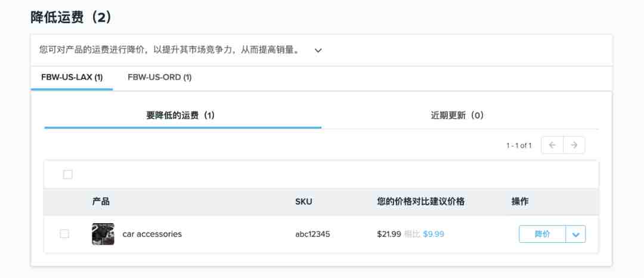Select the FBW-US-LAX (1) tab
The height and width of the screenshot is (278, 644).
[x=72, y=77]
